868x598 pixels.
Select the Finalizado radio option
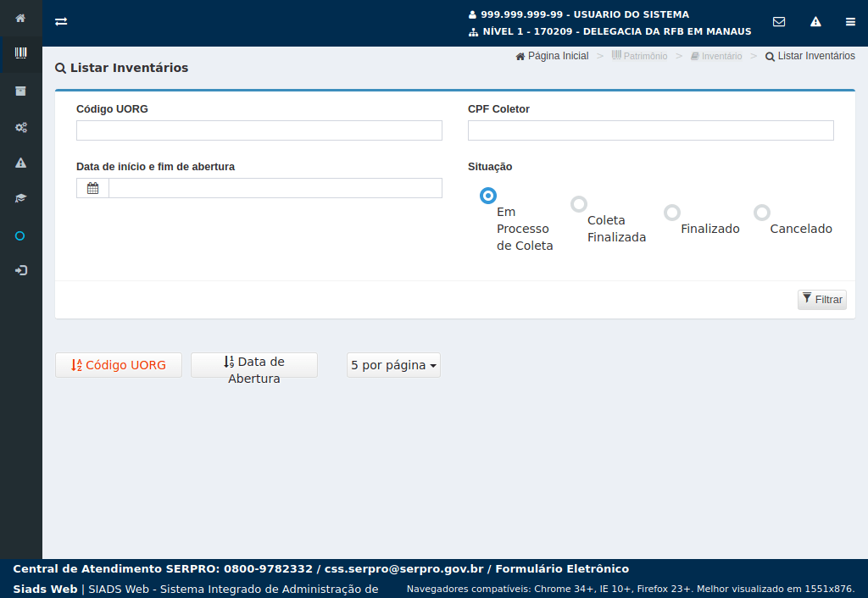pyautogui.click(x=672, y=213)
